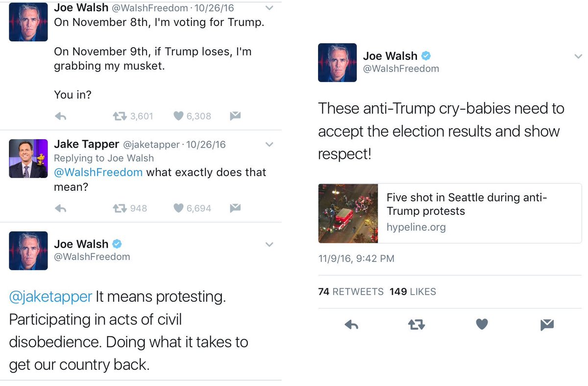Reply to Jake Tapper's tweet
This screenshot has height=386, width=588.
61,208
